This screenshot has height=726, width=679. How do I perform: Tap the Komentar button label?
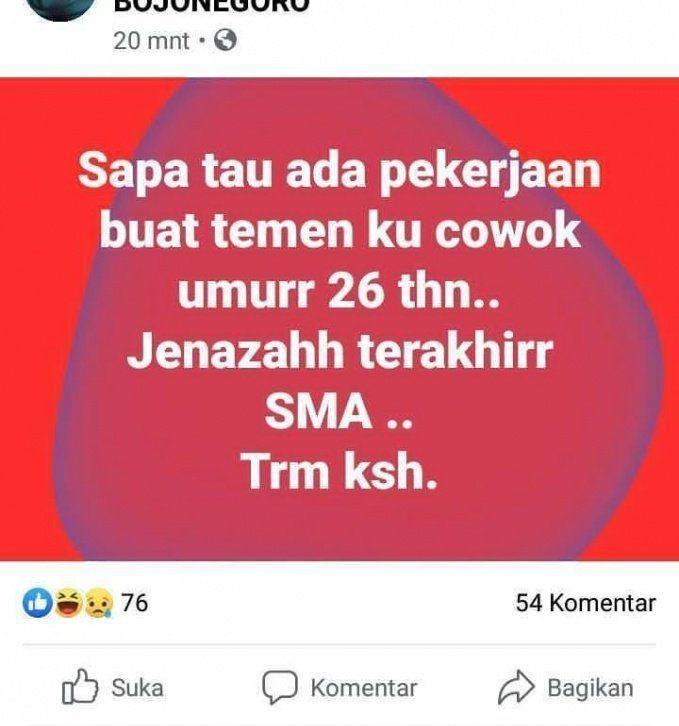(364, 688)
